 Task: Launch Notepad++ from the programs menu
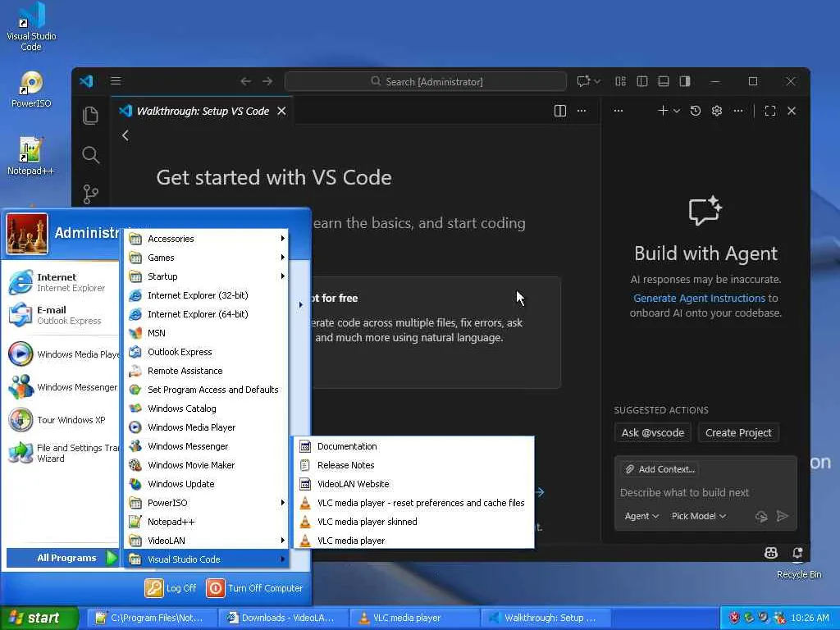(x=206, y=522)
